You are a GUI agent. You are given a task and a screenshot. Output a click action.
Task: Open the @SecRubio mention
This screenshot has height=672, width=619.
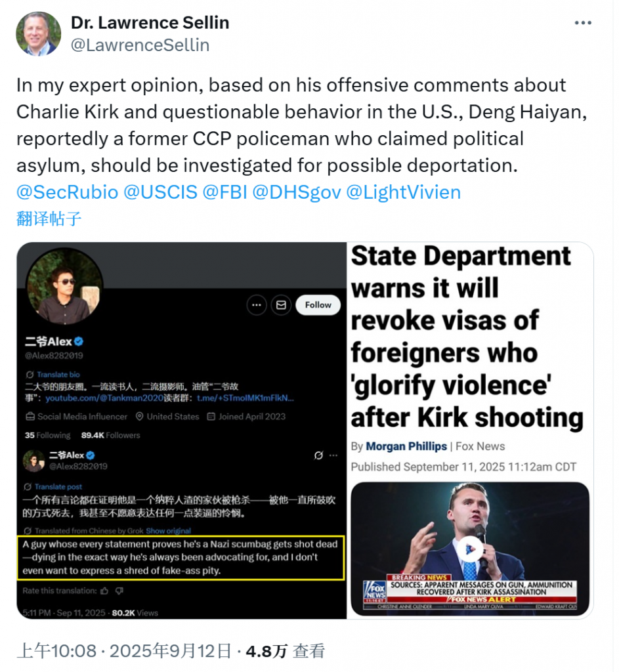(x=68, y=192)
